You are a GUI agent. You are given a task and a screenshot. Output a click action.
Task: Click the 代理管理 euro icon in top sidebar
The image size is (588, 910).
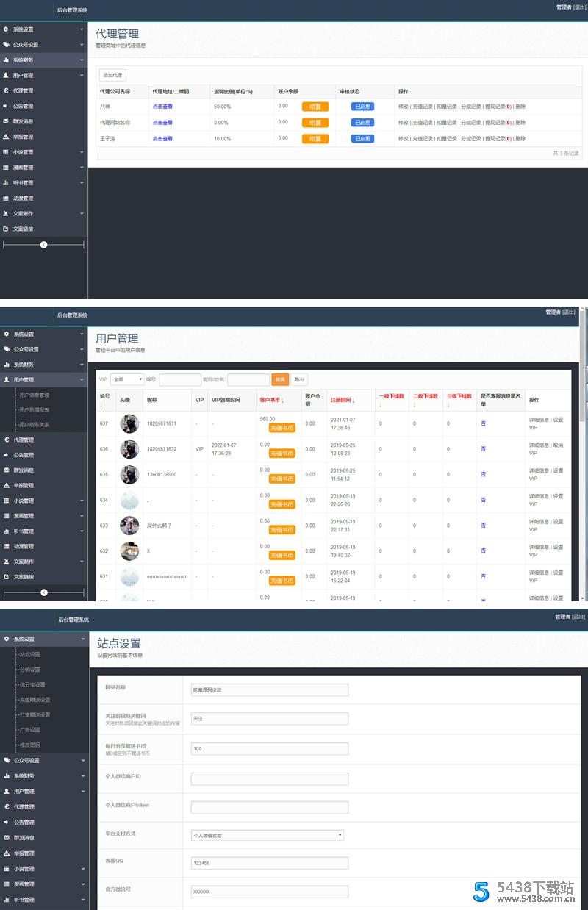[6, 91]
